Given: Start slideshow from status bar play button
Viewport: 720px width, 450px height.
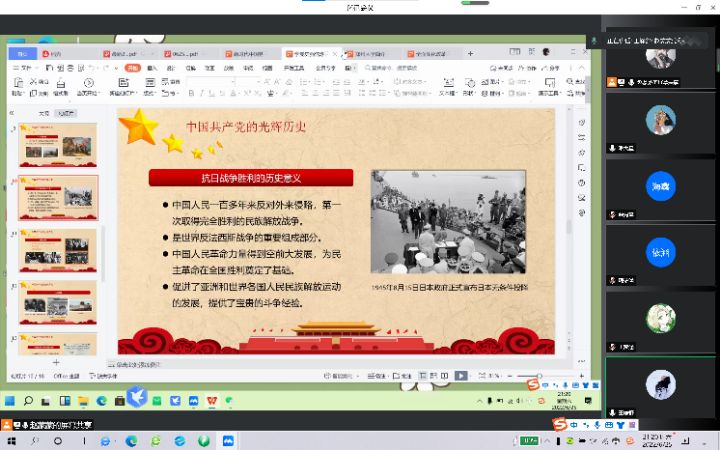Looking at the screenshot, I should pyautogui.click(x=461, y=376).
